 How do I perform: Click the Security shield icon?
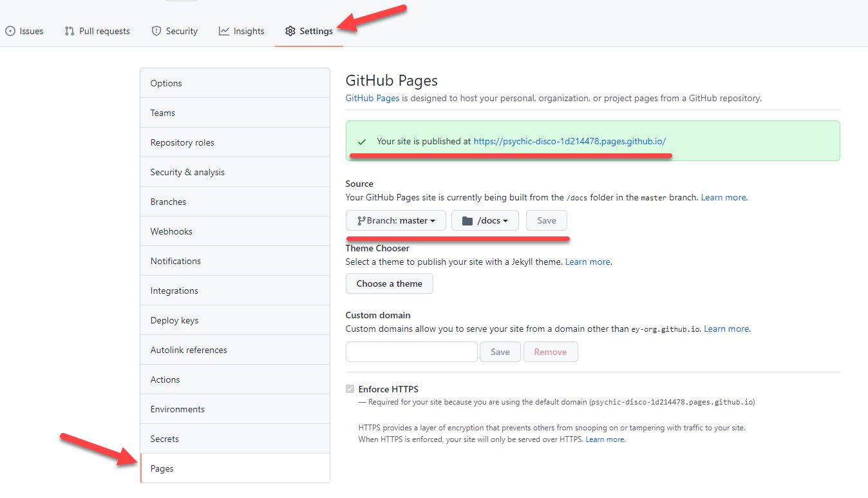pos(155,30)
